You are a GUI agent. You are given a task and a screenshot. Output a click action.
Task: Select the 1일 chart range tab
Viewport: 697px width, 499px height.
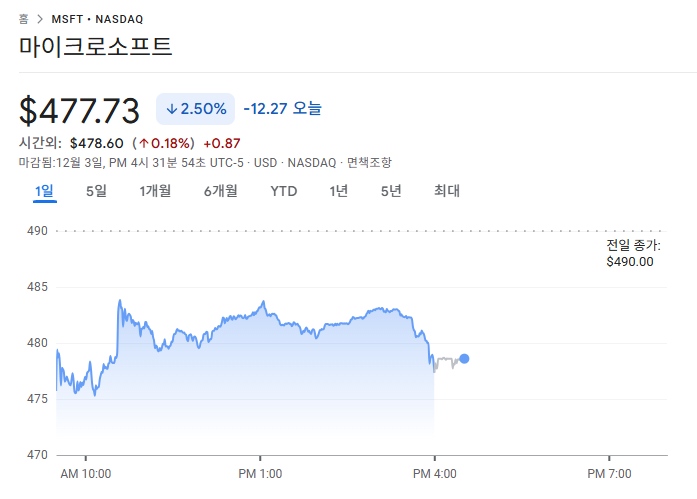44,191
